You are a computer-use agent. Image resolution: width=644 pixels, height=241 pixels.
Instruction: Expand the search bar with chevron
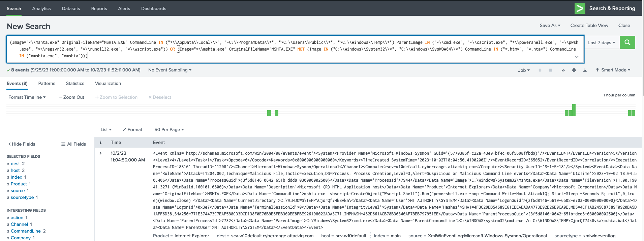pyautogui.click(x=577, y=57)
